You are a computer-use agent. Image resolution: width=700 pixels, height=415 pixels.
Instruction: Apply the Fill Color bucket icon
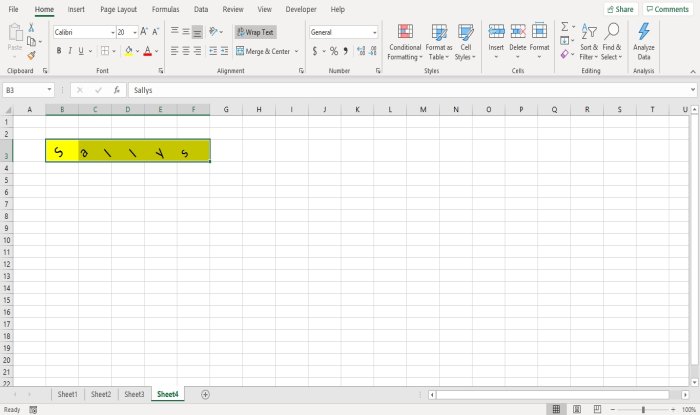coord(129,51)
